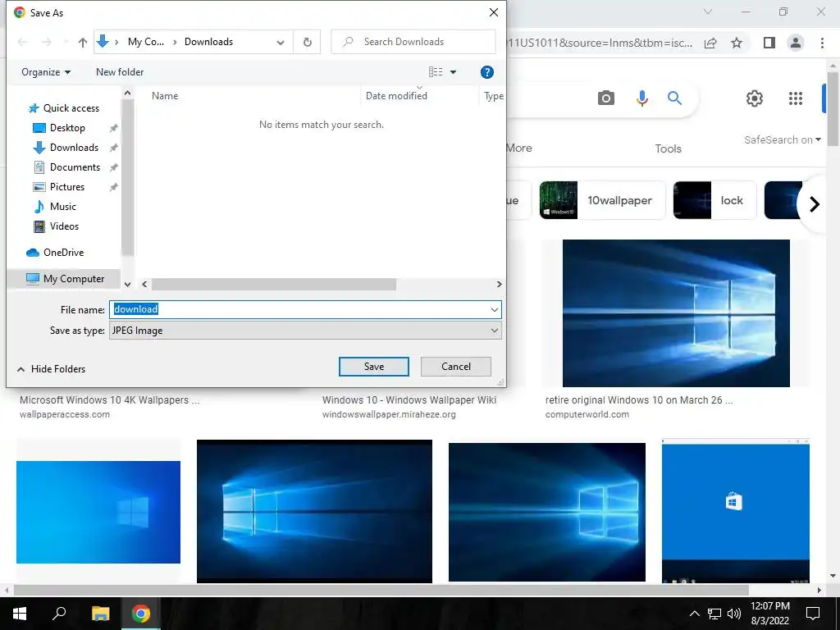Show next suggestion chips arrow
840x630 pixels.
point(815,204)
